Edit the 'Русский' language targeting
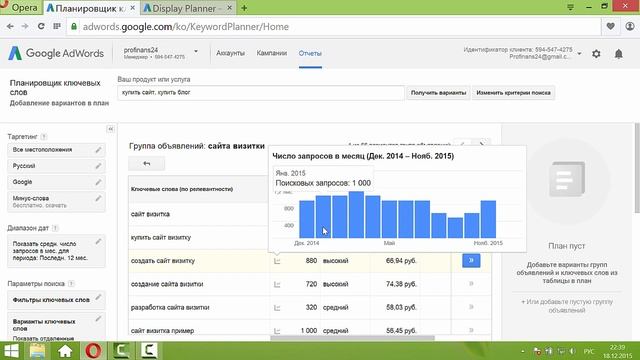This screenshot has width=640, height=360. [x=98, y=166]
